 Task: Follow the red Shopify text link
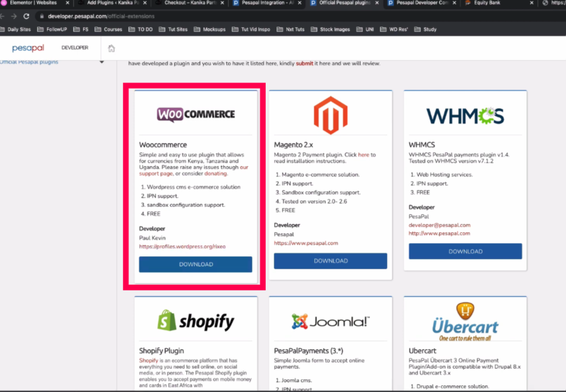[x=148, y=361]
